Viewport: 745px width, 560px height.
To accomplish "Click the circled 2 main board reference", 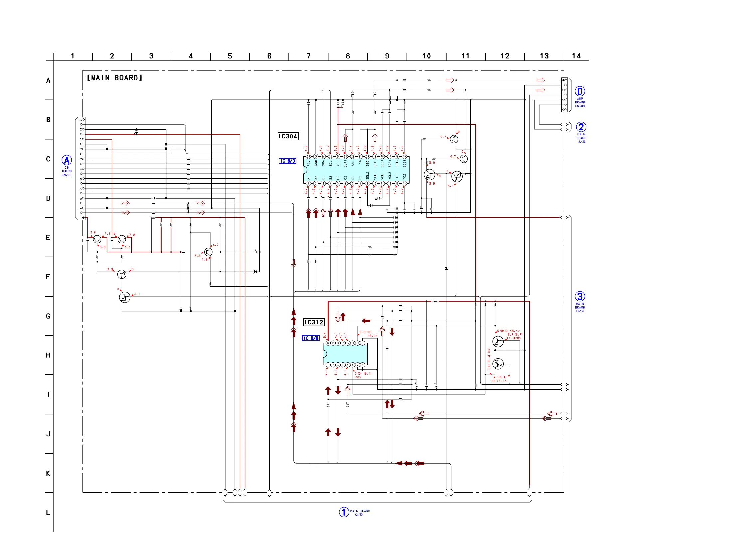I will pyautogui.click(x=581, y=127).
